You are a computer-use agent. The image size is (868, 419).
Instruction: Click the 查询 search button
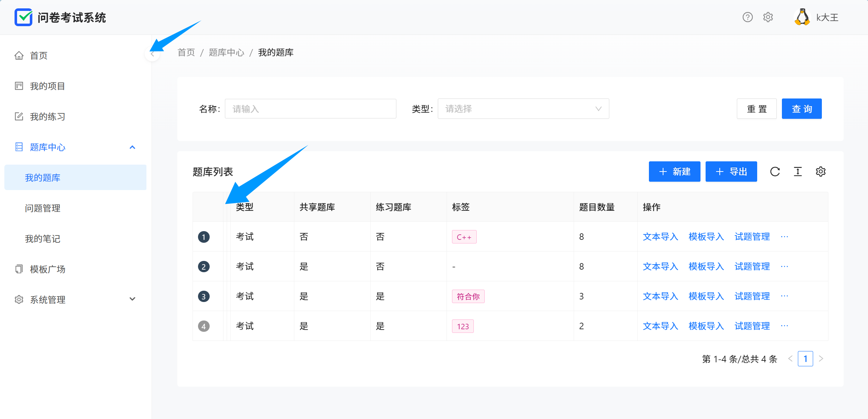pyautogui.click(x=801, y=109)
